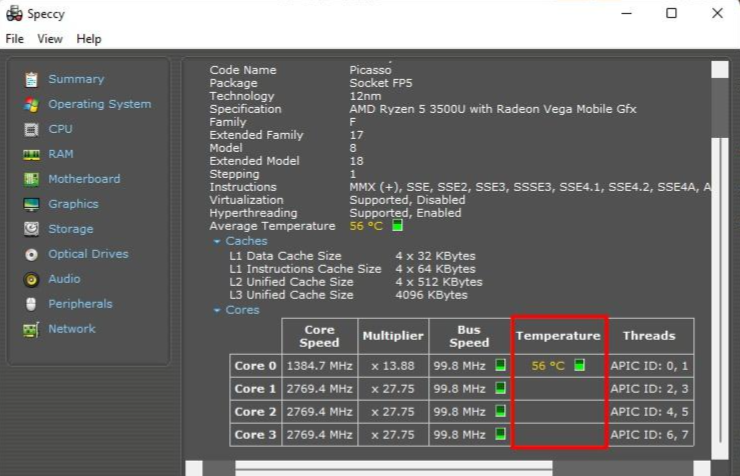Open the View menu
Viewport: 740px width, 476px height.
pyautogui.click(x=50, y=39)
